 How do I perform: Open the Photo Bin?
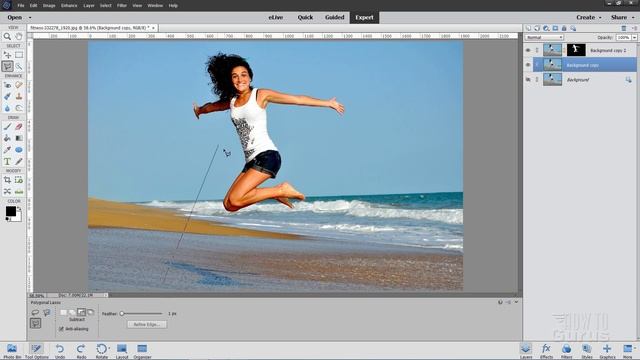pos(12,351)
